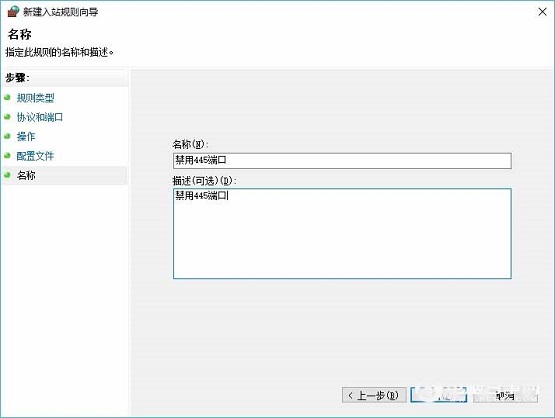Image resolution: width=555 pixels, height=418 pixels.
Task: Click the 指定此规则的名称和描述 subtitle
Action: (x=59, y=52)
